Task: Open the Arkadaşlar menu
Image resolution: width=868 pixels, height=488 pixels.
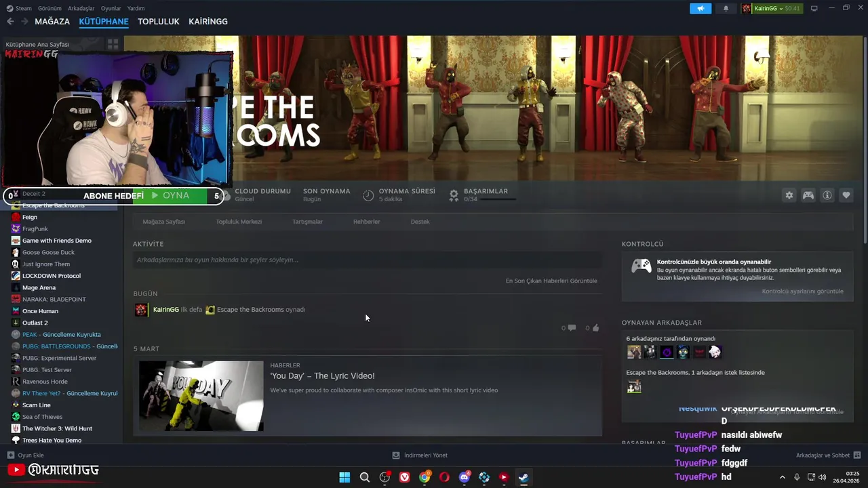Action: [x=81, y=8]
